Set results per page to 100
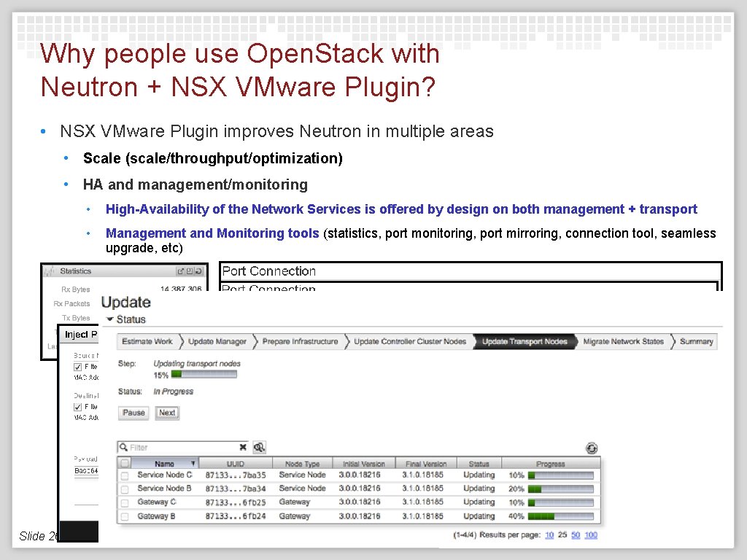747x560 pixels. pyautogui.click(x=591, y=534)
